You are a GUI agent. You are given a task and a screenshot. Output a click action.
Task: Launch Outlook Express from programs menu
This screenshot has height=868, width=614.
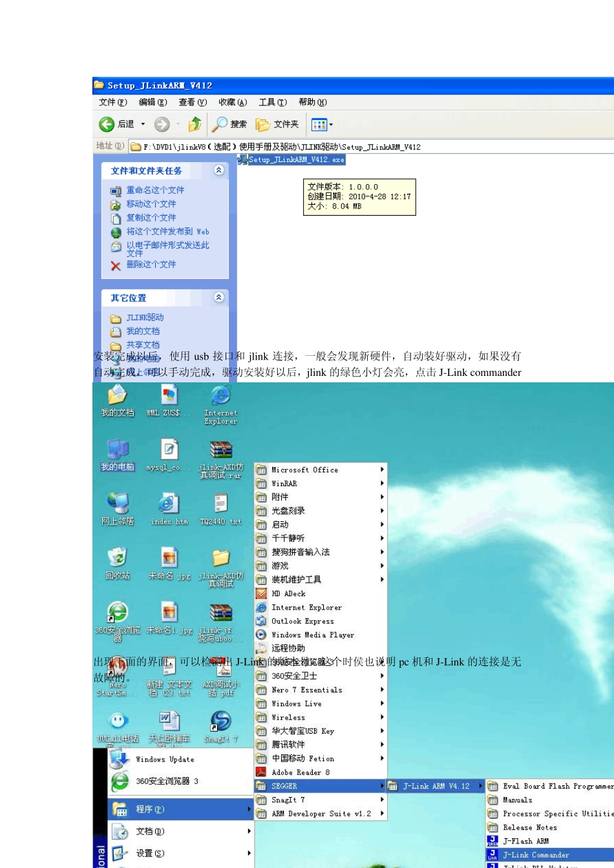321,621
